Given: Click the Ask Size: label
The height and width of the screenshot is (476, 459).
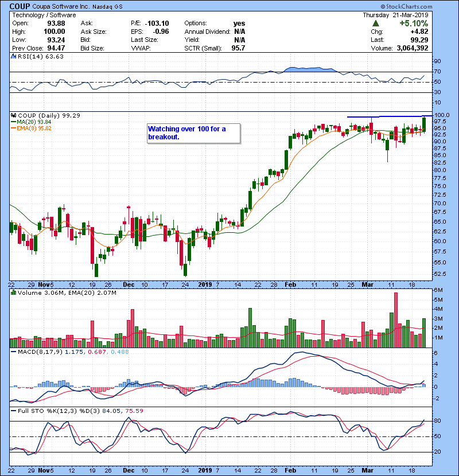Looking at the screenshot, I should coord(94,32).
